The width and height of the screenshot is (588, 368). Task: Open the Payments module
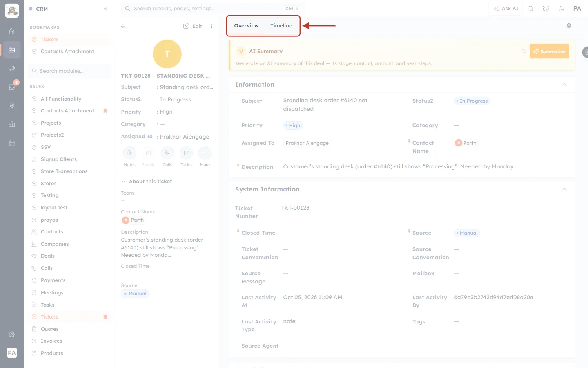click(53, 280)
